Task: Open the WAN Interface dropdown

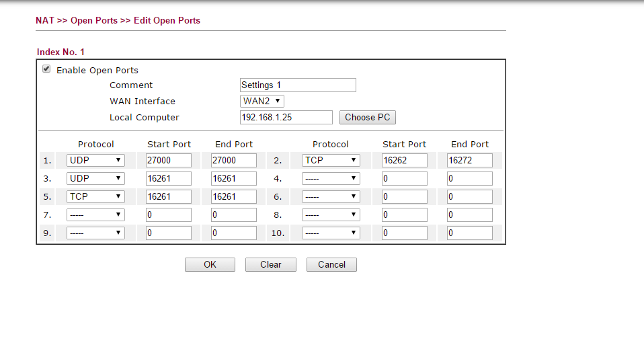Action: pos(262,102)
